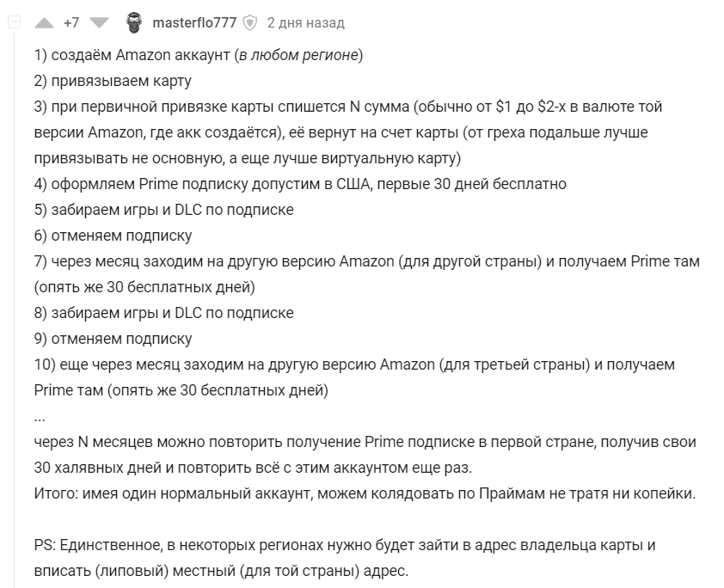
Task: Click the line "9) отменяем подписку"
Action: pyautogui.click(x=114, y=340)
